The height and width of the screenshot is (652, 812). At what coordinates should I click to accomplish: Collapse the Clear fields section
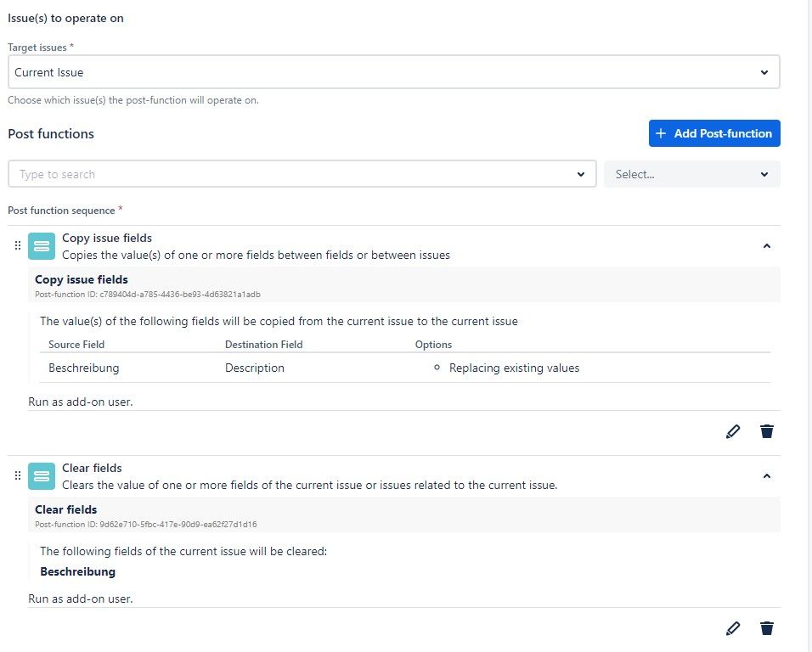click(x=766, y=476)
